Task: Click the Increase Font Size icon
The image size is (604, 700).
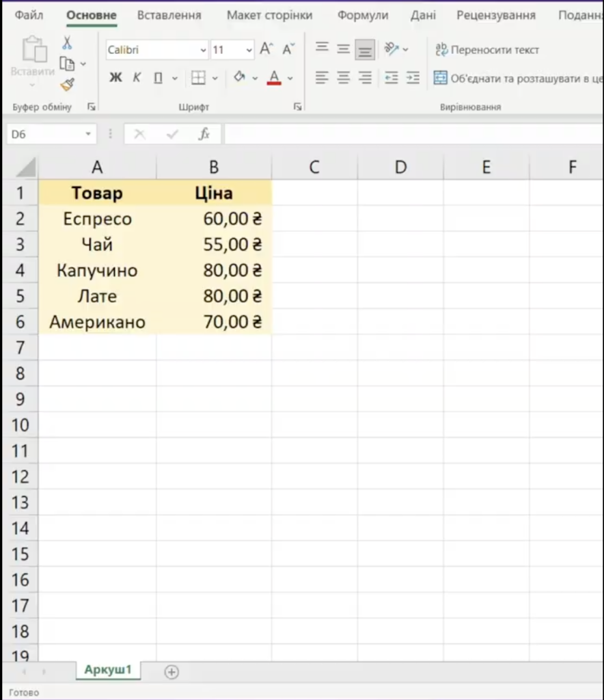Action: pyautogui.click(x=266, y=49)
